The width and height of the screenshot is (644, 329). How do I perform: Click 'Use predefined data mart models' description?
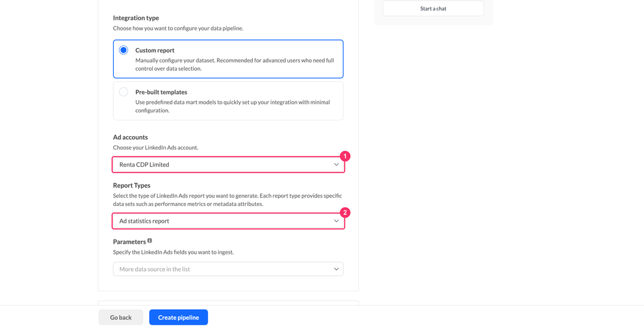pos(233,106)
